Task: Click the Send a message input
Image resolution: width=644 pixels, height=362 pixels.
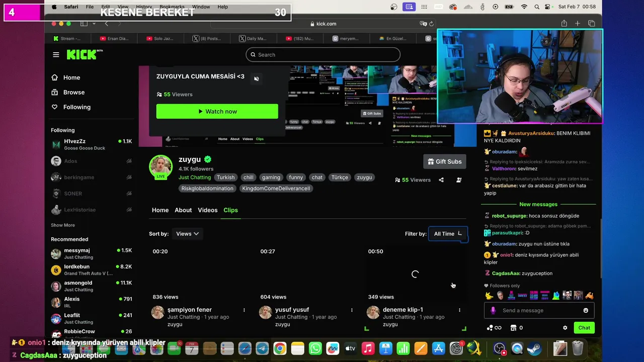Action: (x=539, y=310)
